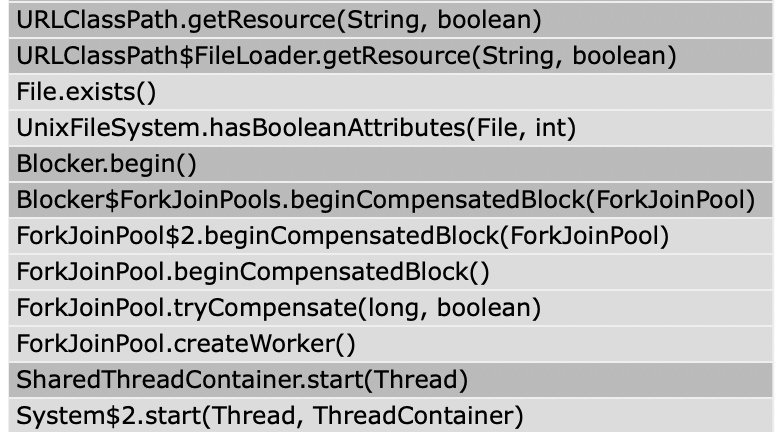780x432 pixels.
Task: Select the ForkJoinPool.createWorker() frame
Action: 390,344
